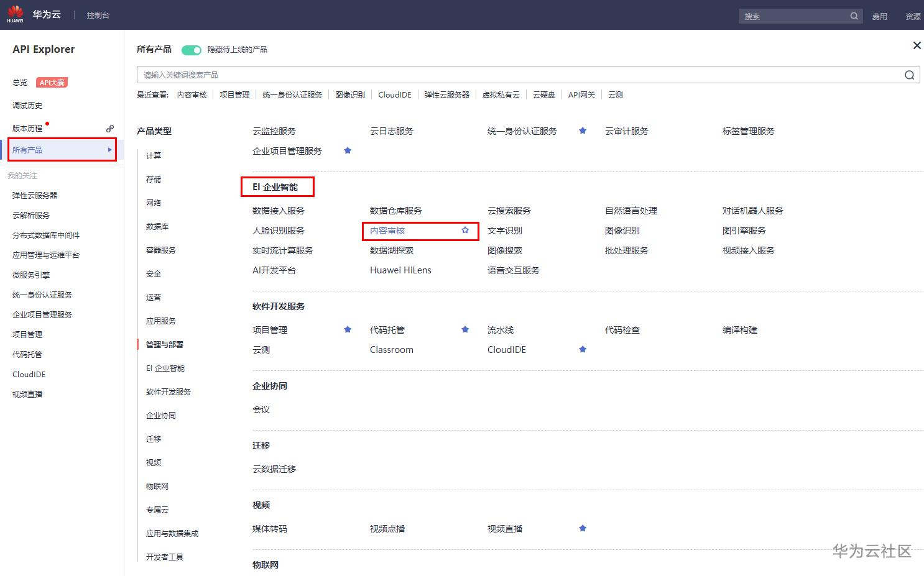Select 网络 product type
The height and width of the screenshot is (576, 924).
click(154, 203)
